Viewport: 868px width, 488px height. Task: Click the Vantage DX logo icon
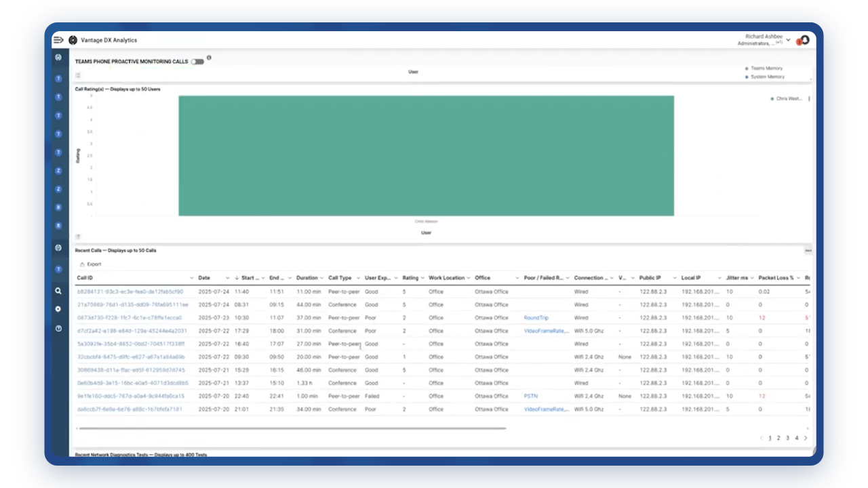pos(73,40)
